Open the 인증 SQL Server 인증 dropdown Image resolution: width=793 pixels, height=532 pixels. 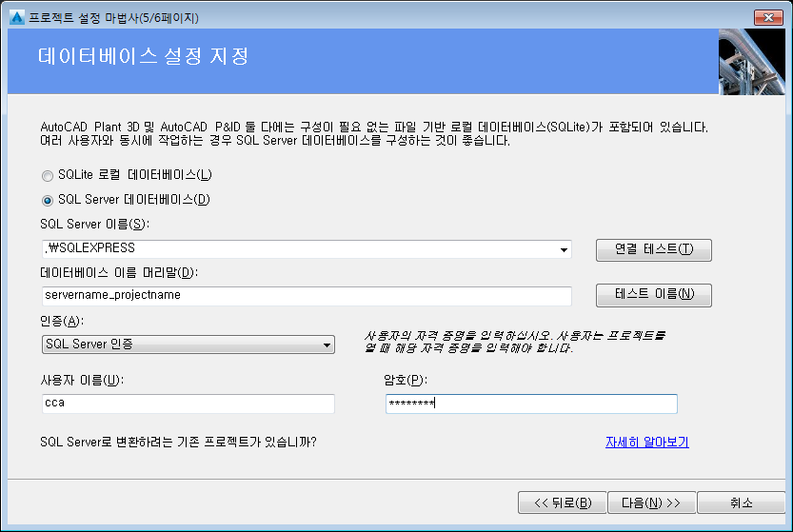[x=188, y=345]
